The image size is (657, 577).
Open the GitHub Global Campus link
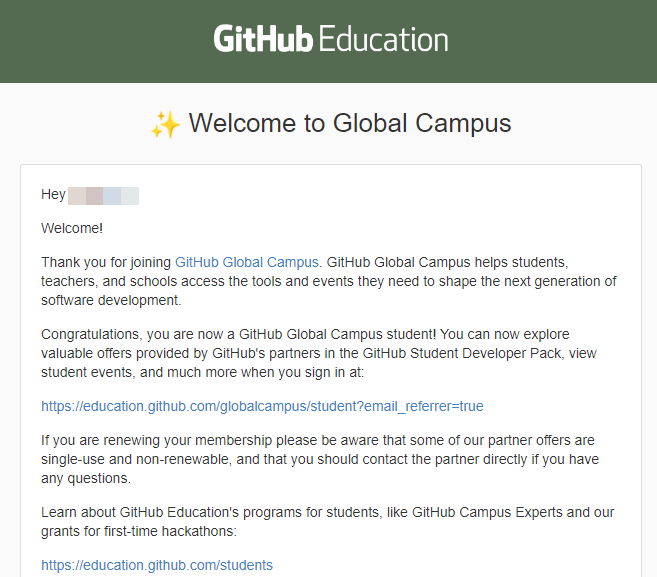[x=247, y=262]
